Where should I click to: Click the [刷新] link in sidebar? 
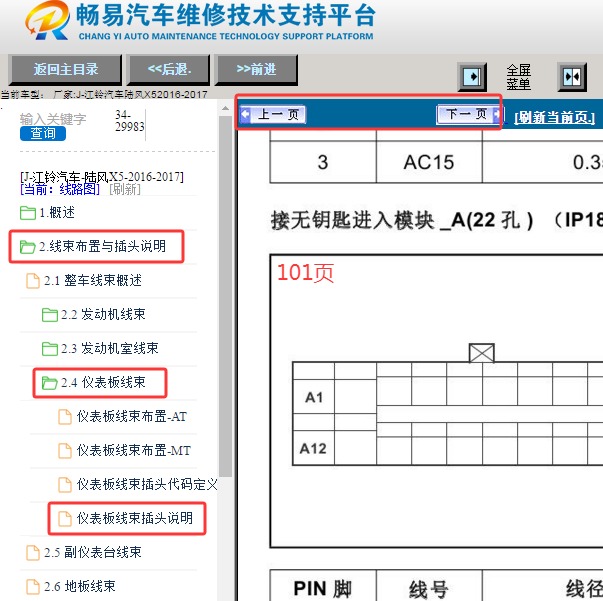click(125, 189)
